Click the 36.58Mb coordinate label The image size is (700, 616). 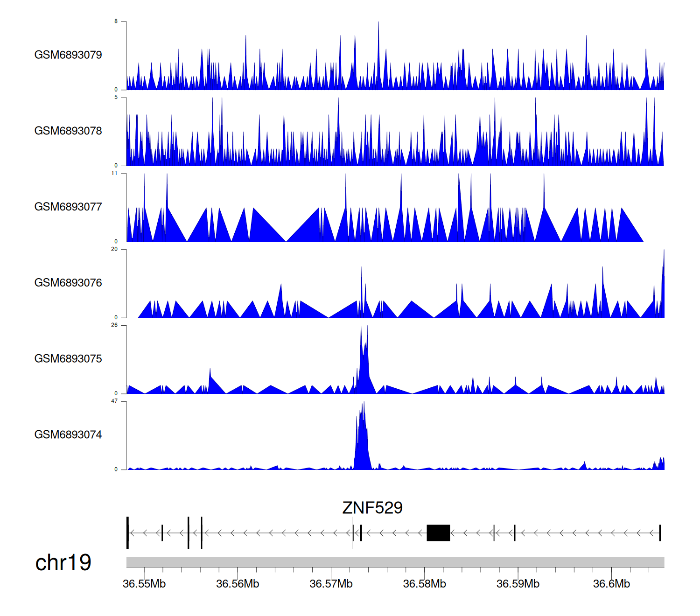(424, 584)
